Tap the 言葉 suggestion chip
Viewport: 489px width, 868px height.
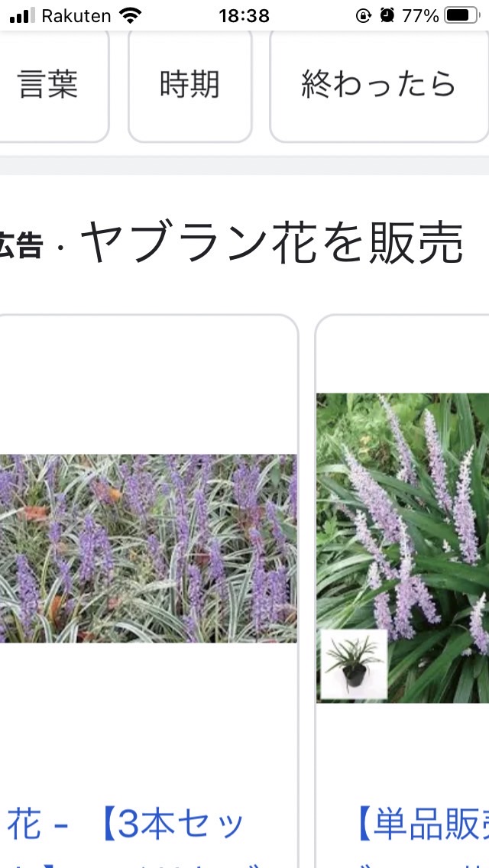click(53, 85)
